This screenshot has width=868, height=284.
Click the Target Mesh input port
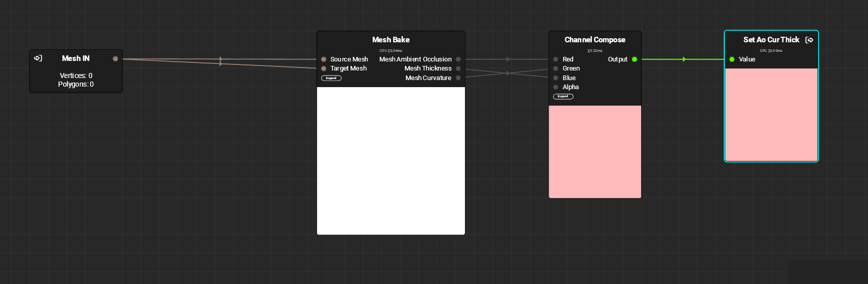(x=323, y=68)
